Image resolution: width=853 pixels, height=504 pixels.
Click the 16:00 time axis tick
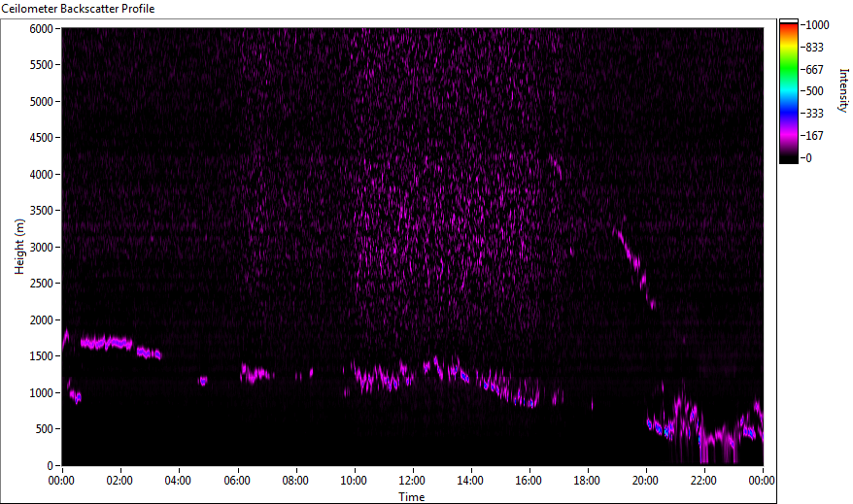tap(529, 481)
